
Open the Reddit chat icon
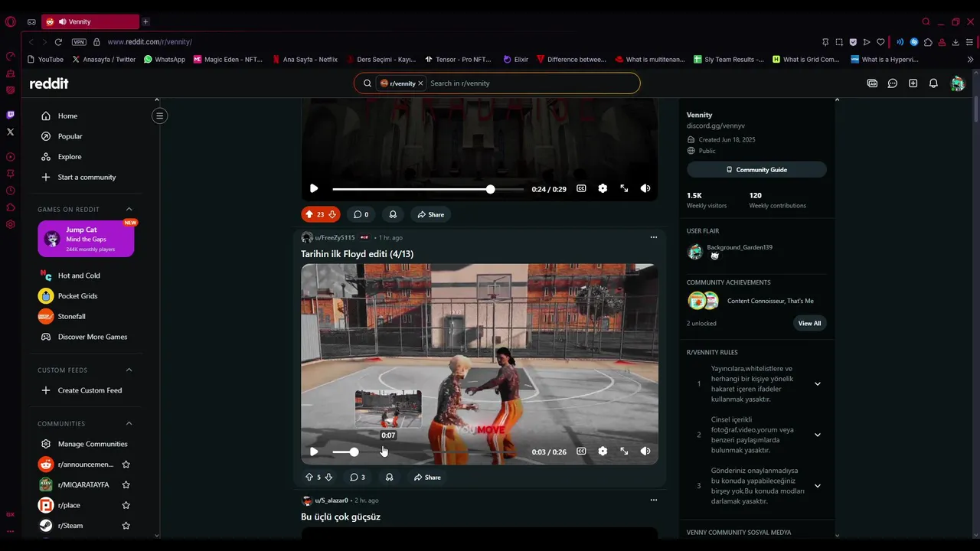(893, 83)
